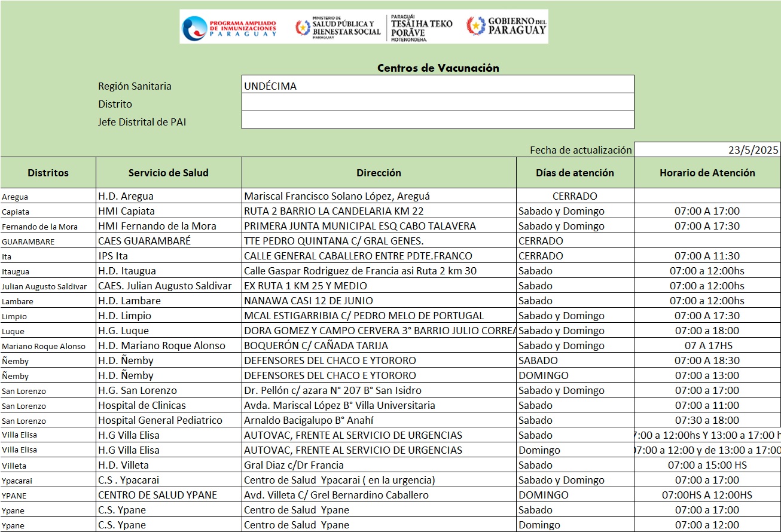Select the Villeta district cell

(x=48, y=465)
